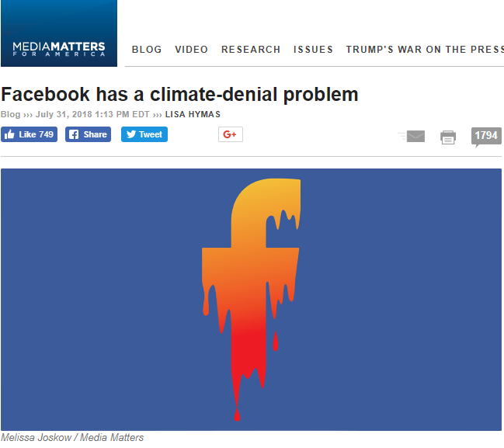Open the Blog menu item
This screenshot has height=448, width=504.
147,50
